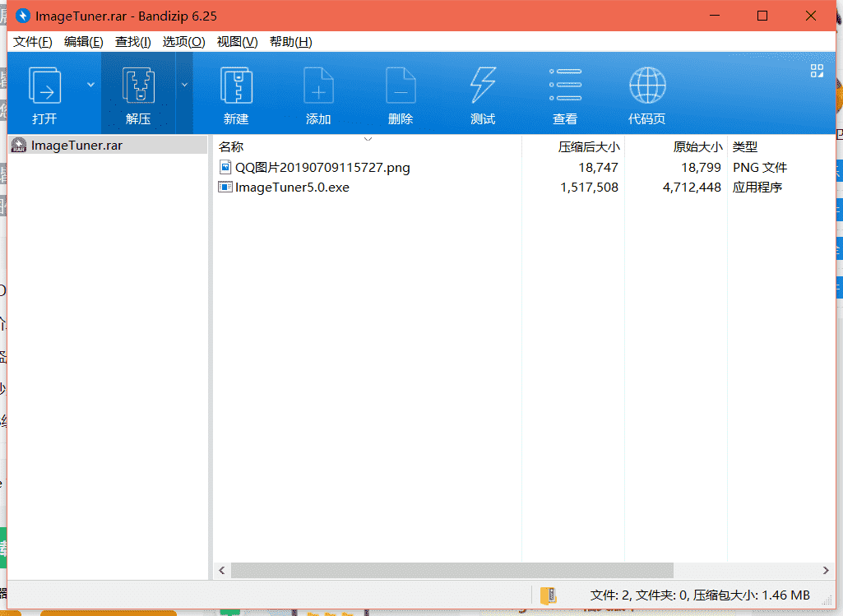
Task: Click the sort chevron above the name column
Action: pyautogui.click(x=368, y=139)
